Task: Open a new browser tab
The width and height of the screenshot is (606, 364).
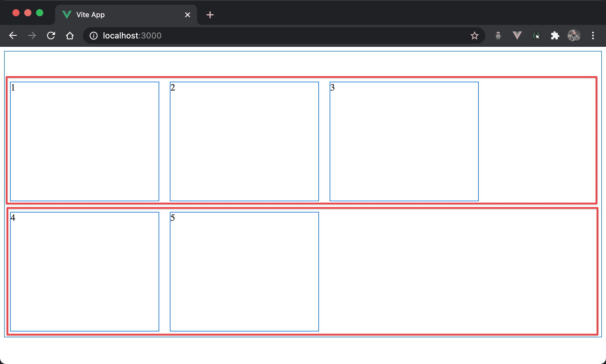Action: click(210, 15)
